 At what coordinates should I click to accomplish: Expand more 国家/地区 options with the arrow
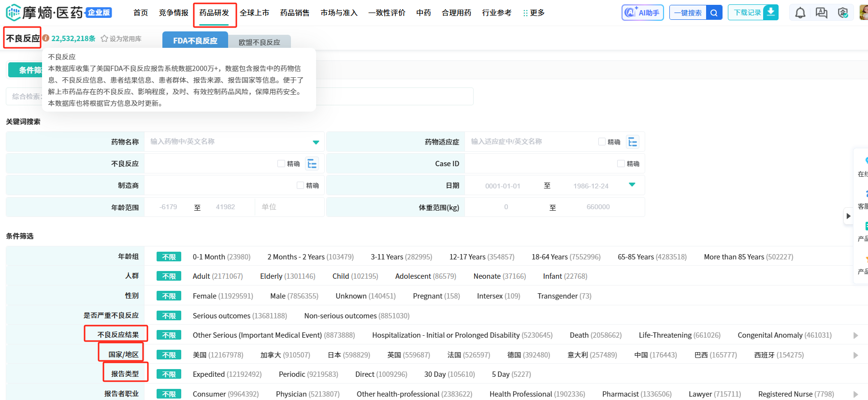point(855,355)
